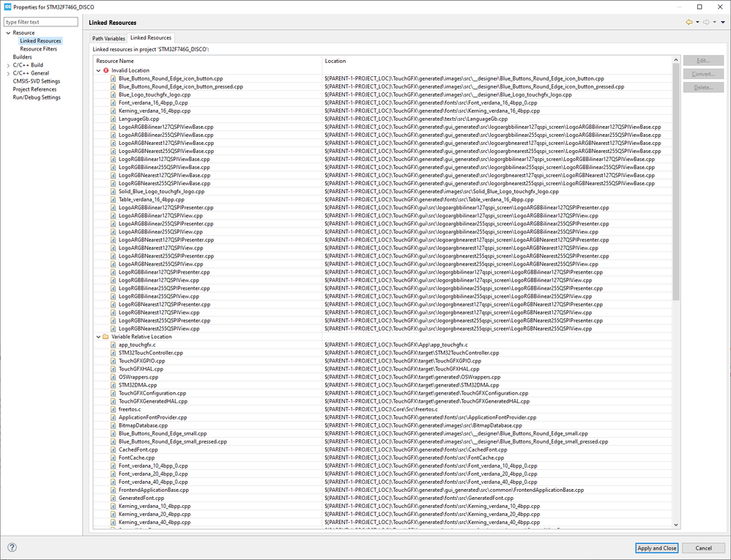
Task: Click file icon of Blue_Logo_touchgfx_logo.cpp
Action: pos(114,94)
